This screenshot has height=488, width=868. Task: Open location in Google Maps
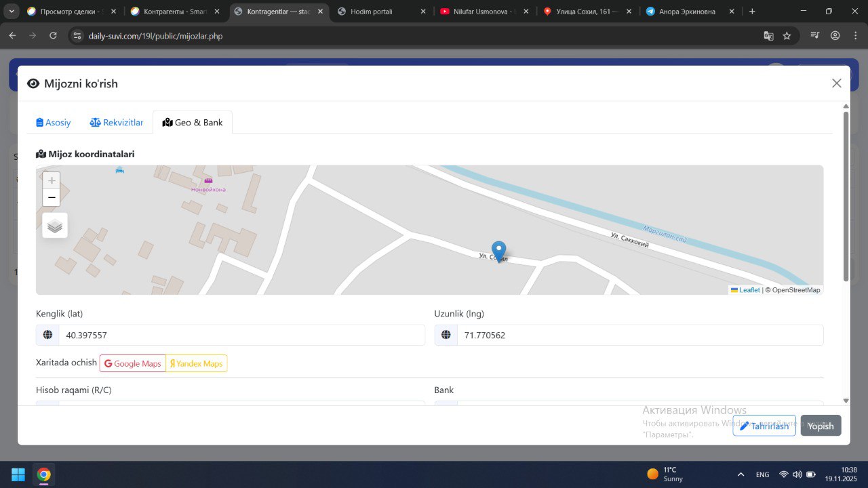click(133, 363)
